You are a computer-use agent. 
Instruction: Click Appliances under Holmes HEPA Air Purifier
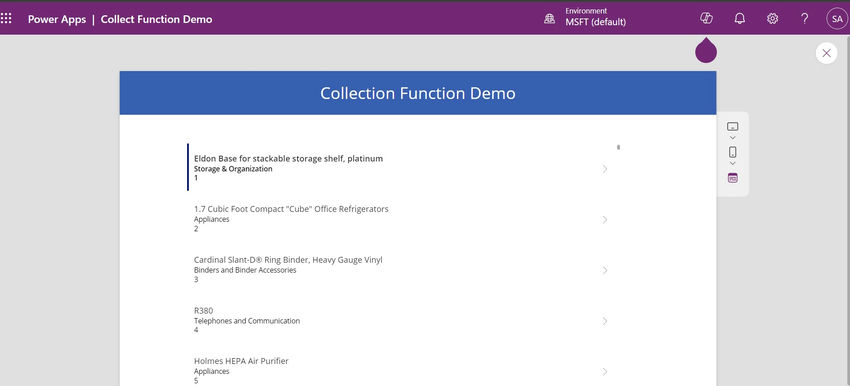pos(211,371)
